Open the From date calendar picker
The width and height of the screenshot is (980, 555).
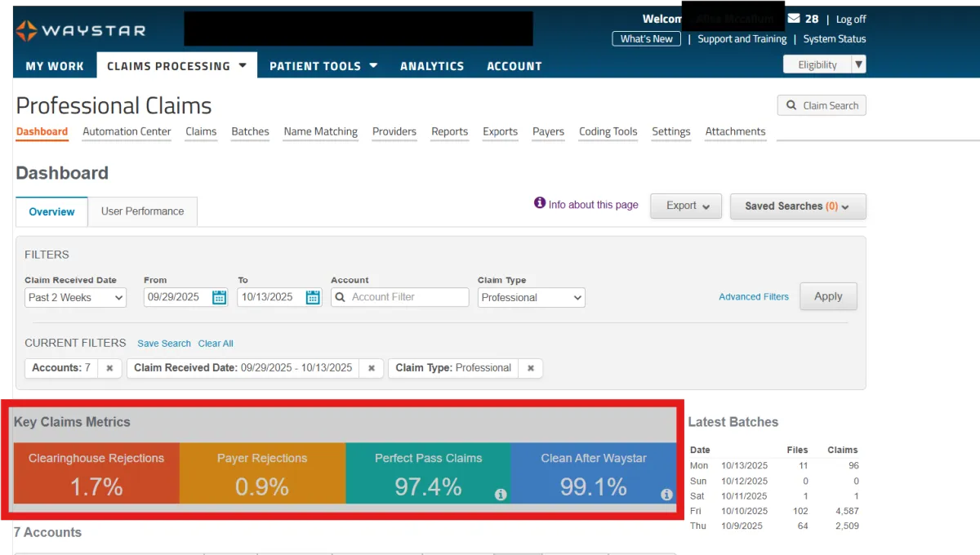coord(219,297)
